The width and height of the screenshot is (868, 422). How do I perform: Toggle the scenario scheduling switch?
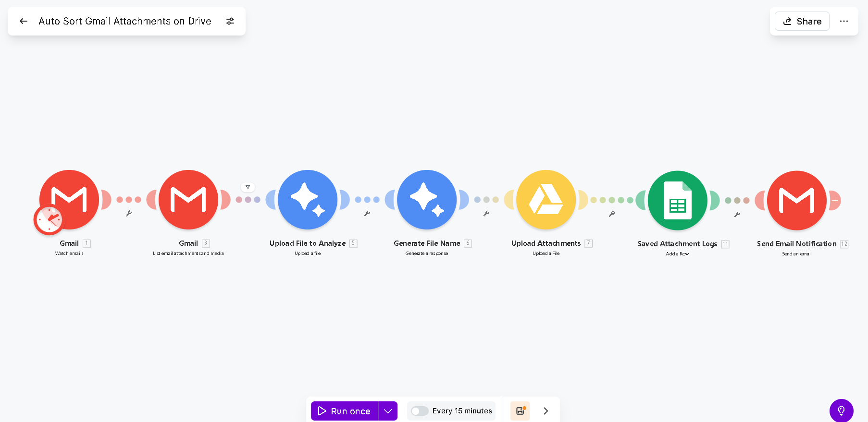(x=420, y=411)
